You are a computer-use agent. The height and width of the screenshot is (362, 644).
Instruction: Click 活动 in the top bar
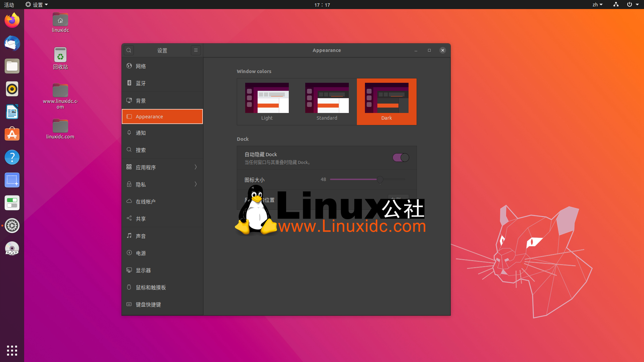(9, 5)
